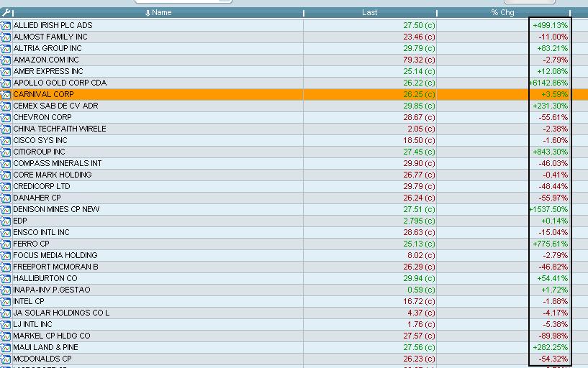
Task: Select the CITIGROUP INC name
Action: 40,152
